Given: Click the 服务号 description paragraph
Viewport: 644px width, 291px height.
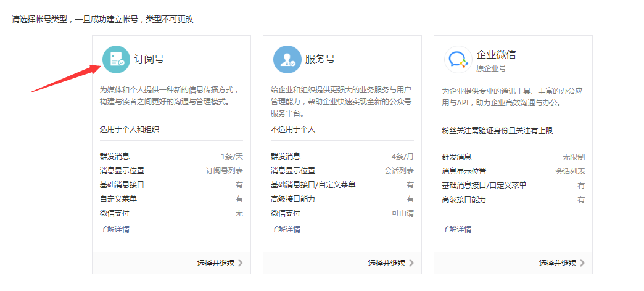Looking at the screenshot, I should [x=341, y=101].
